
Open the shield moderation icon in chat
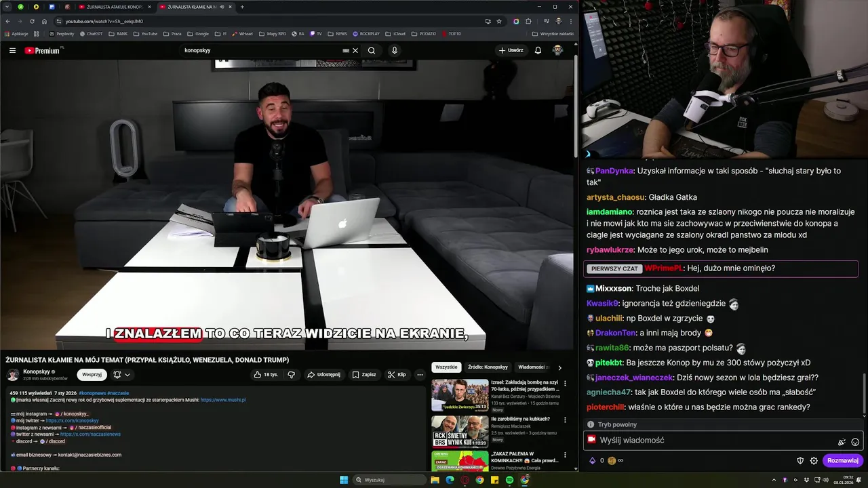(x=800, y=461)
